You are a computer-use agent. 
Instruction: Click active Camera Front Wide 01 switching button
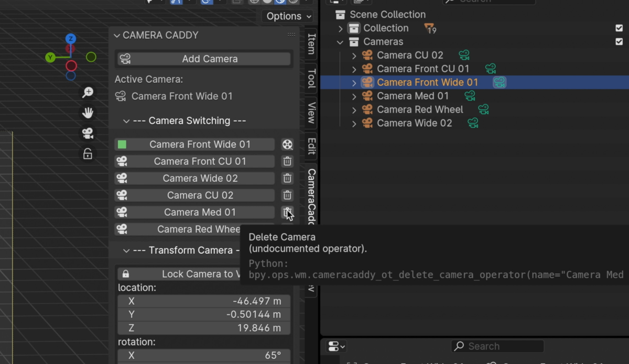[x=194, y=145]
